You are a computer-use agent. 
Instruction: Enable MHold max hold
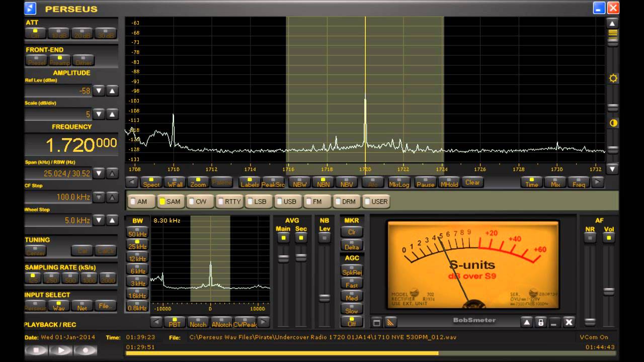[x=449, y=182]
